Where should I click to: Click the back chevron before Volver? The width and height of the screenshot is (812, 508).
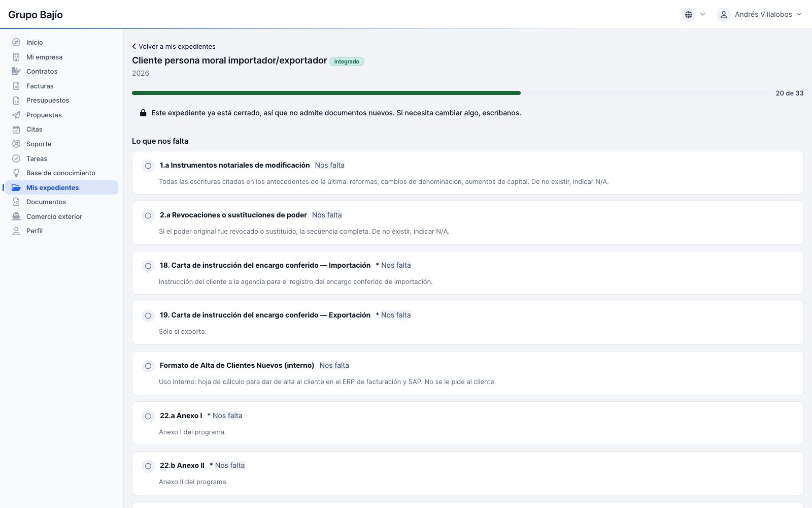[134, 46]
